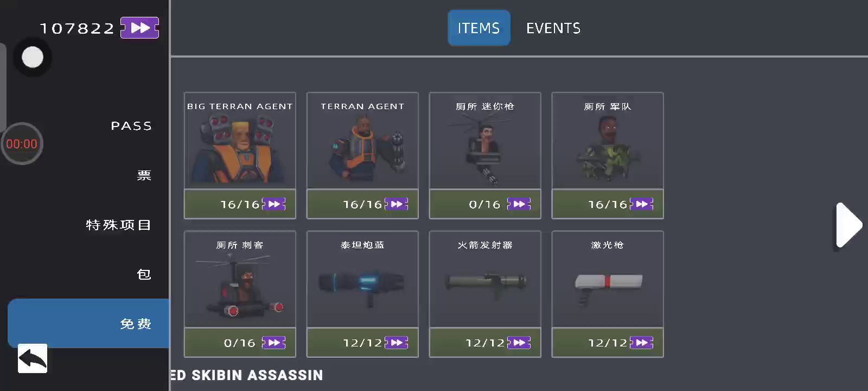Click the purple ticket currency icon beside 107822
Image resolution: width=868 pixels, height=391 pixels.
coord(139,28)
